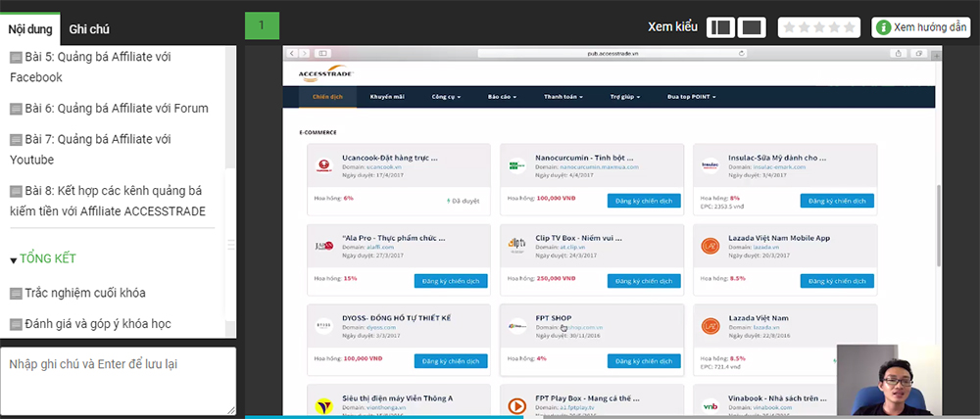This screenshot has height=419, width=980.
Task: Click the Clip TV Box campaign logo
Action: [x=516, y=246]
